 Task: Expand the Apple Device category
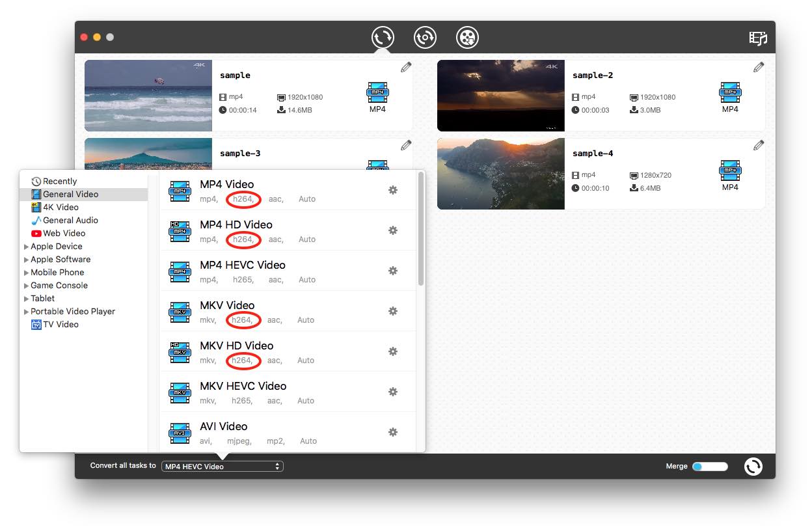pyautogui.click(x=56, y=246)
